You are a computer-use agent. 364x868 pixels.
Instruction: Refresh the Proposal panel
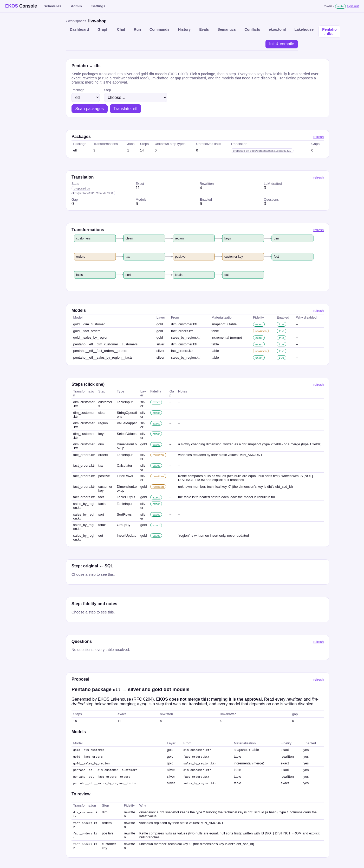318,680
